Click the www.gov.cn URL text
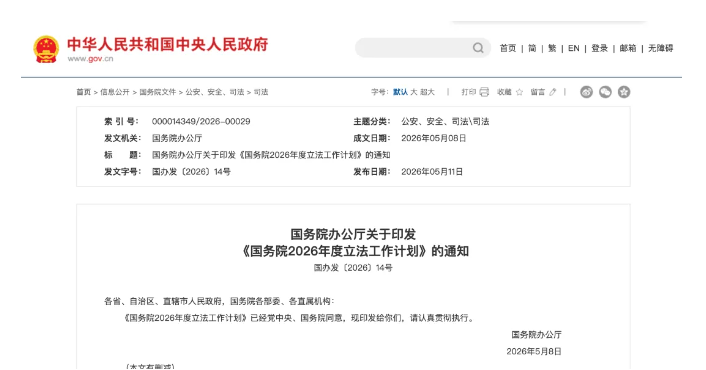Screen dimensions: 706x370 pyautogui.click(x=91, y=59)
